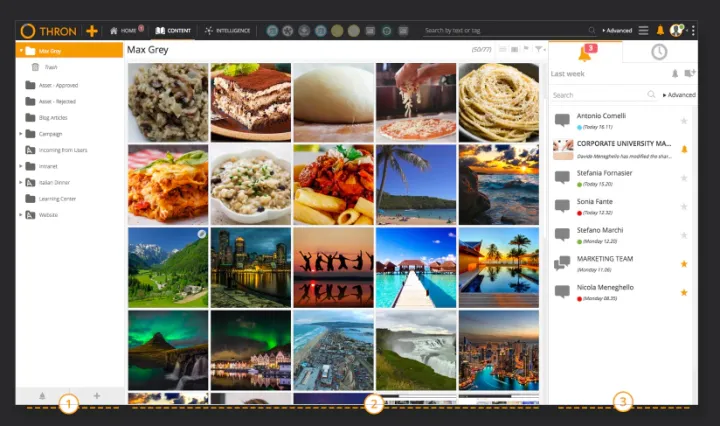This screenshot has height=426, width=720.
Task: Open the Trash folder icon
Action: (36, 67)
